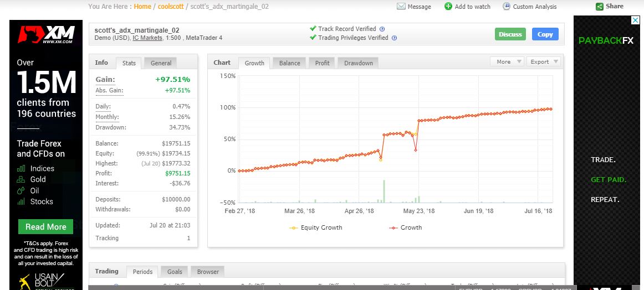
Task: Click help icon beside Trading Privileges Verified
Action: [394, 38]
